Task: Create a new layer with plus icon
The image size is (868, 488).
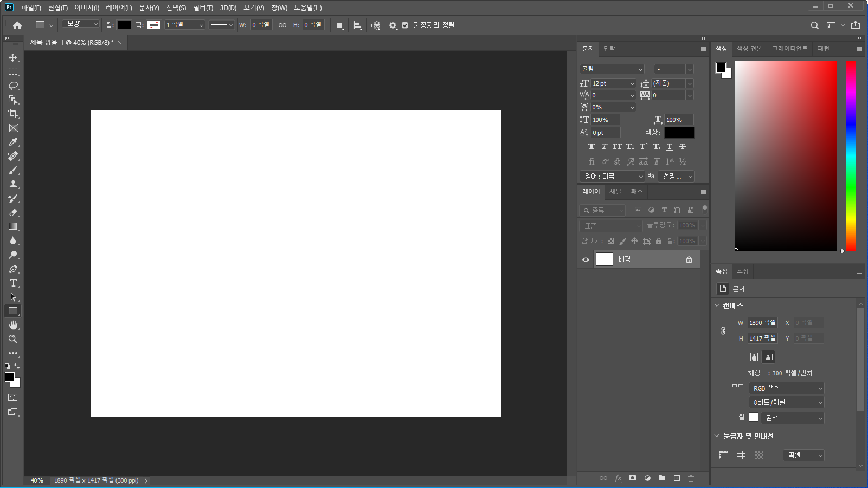Action: tap(677, 478)
